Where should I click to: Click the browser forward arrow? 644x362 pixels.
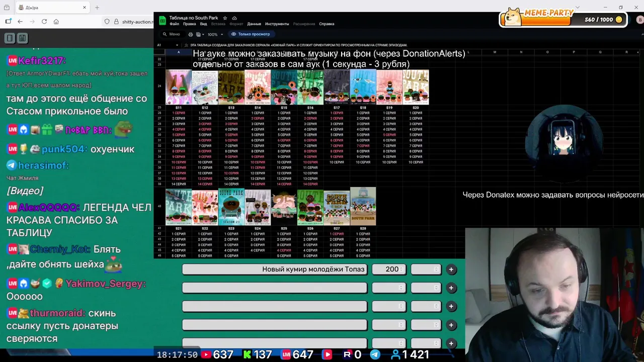click(32, 22)
